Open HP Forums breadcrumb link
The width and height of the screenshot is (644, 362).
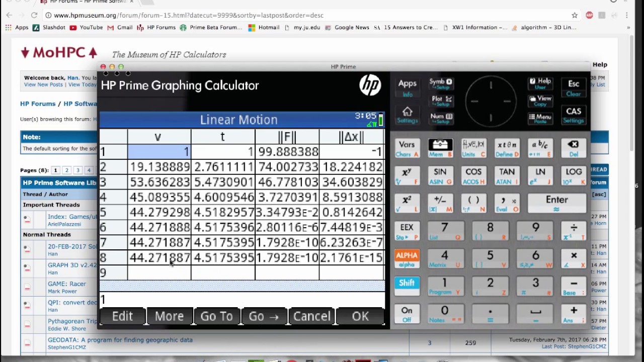click(x=38, y=104)
